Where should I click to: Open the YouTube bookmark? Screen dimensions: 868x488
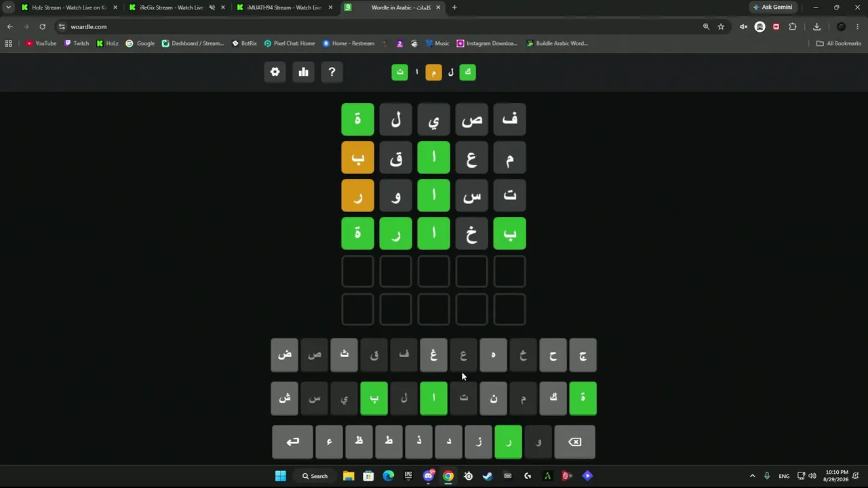41,43
